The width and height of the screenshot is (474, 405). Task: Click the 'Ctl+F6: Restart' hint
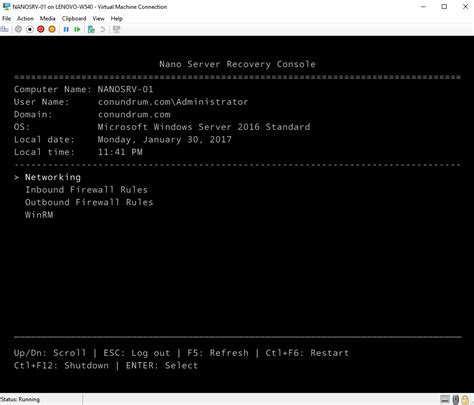[x=307, y=353]
